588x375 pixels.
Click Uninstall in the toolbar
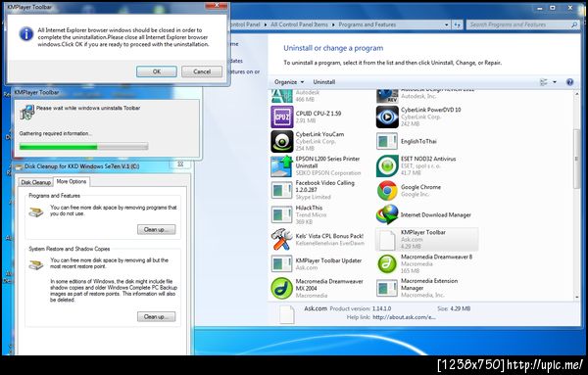(324, 82)
